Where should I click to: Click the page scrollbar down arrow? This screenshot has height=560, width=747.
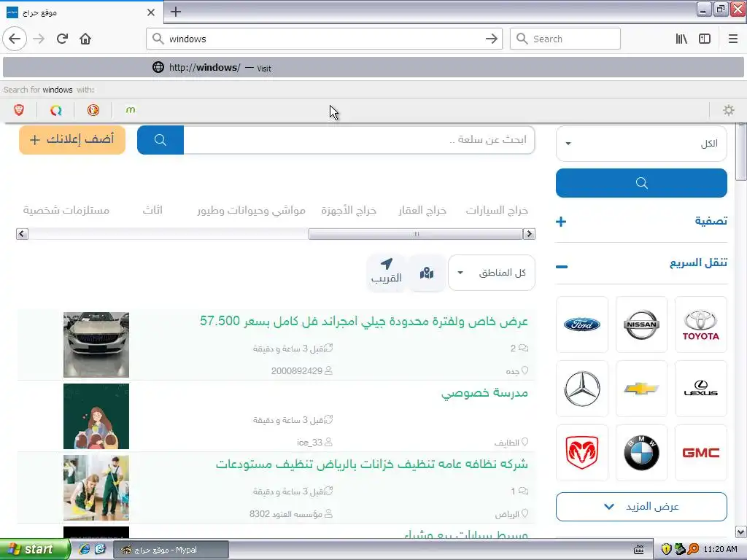click(741, 532)
